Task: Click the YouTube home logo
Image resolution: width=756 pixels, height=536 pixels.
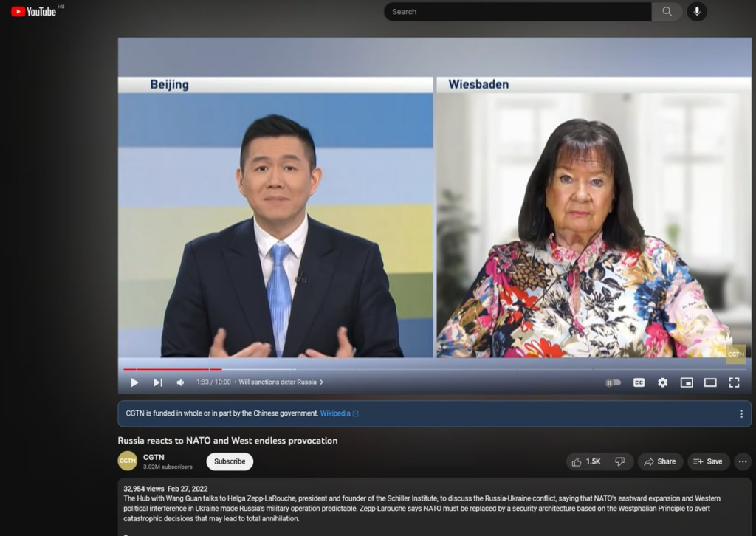Action: [x=34, y=11]
